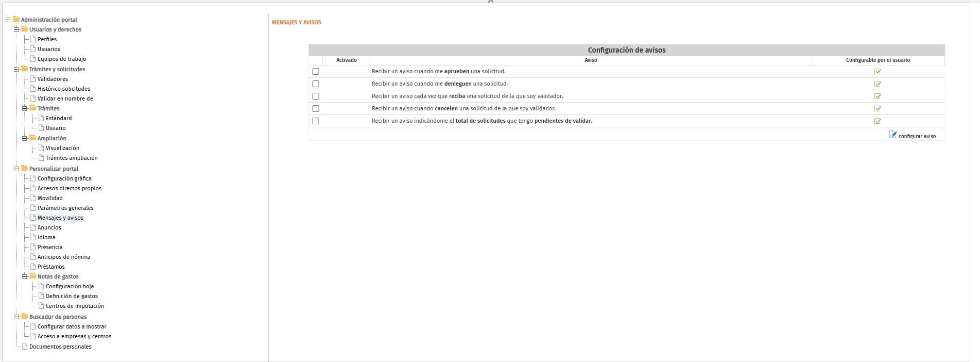The image size is (980, 362).
Task: Open Configurar datos a mostrar
Action: click(x=72, y=327)
